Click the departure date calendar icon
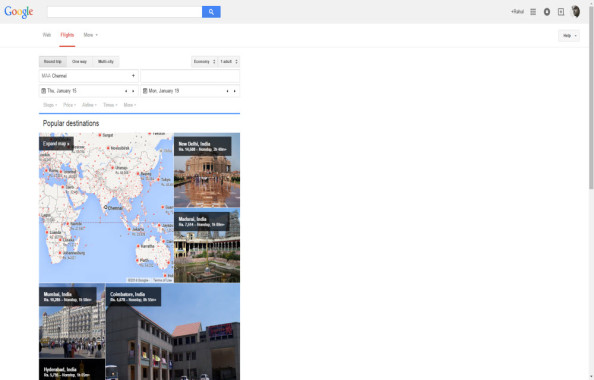 pos(44,91)
